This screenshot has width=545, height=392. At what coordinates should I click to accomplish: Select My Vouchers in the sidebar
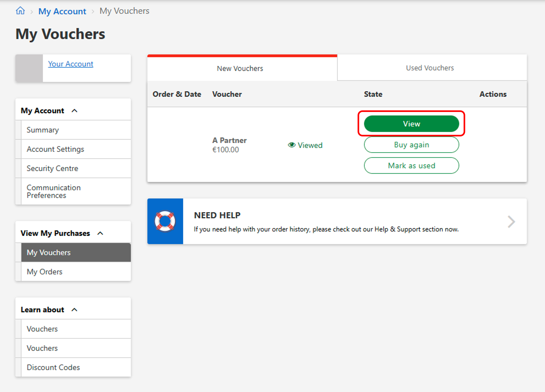pyautogui.click(x=76, y=252)
